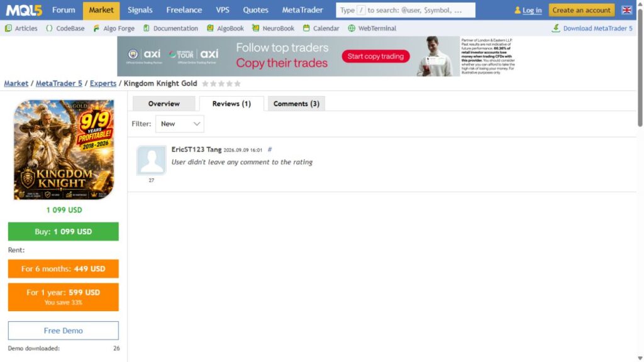Switch to the Comments (3) tab
The image size is (644, 362).
pos(296,104)
